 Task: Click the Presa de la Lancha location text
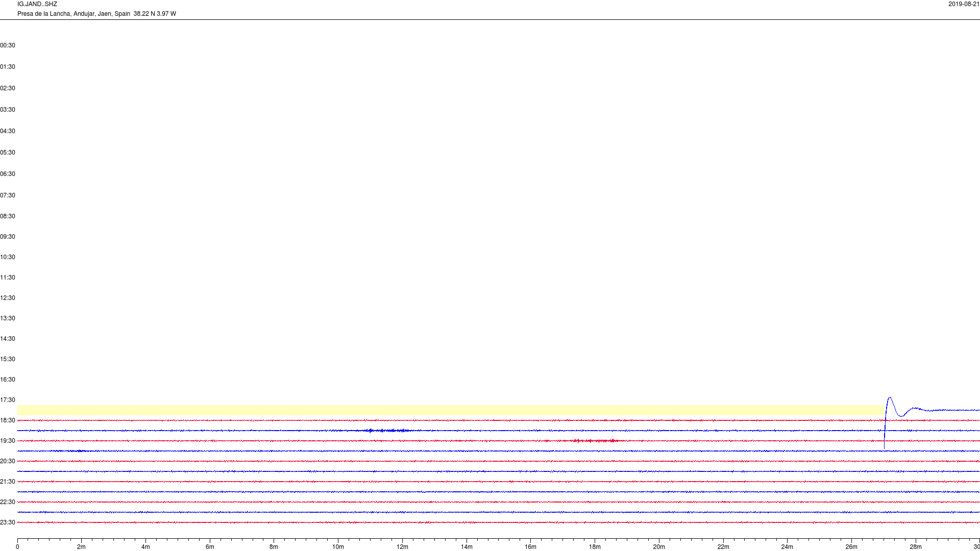96,14
